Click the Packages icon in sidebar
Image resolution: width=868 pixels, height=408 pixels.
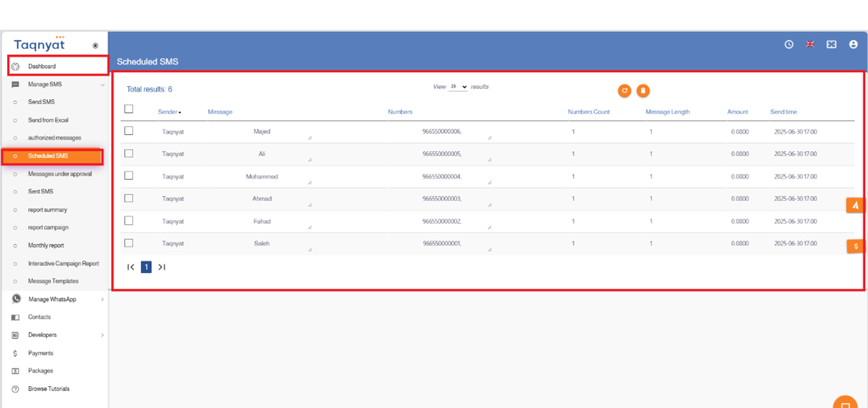pos(16,371)
